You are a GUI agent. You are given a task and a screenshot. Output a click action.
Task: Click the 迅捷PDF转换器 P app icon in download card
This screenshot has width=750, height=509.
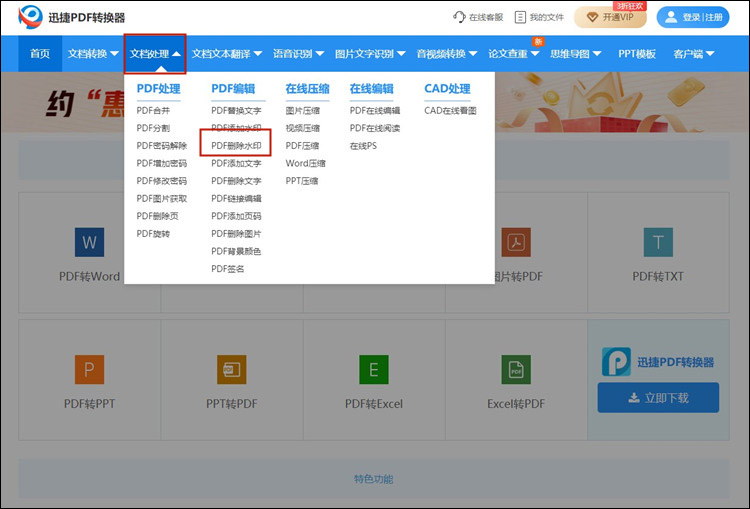pos(616,362)
